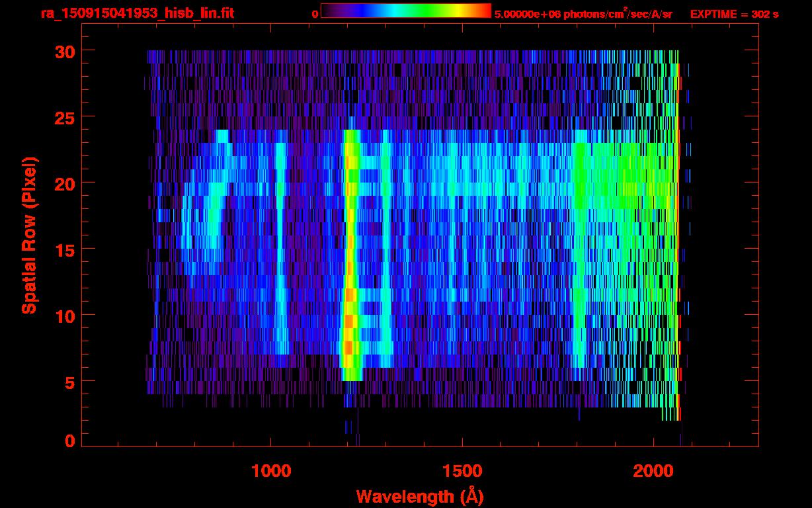Click the Spatial Row (Pixel) axis title
This screenshot has width=812, height=508.
(28, 235)
